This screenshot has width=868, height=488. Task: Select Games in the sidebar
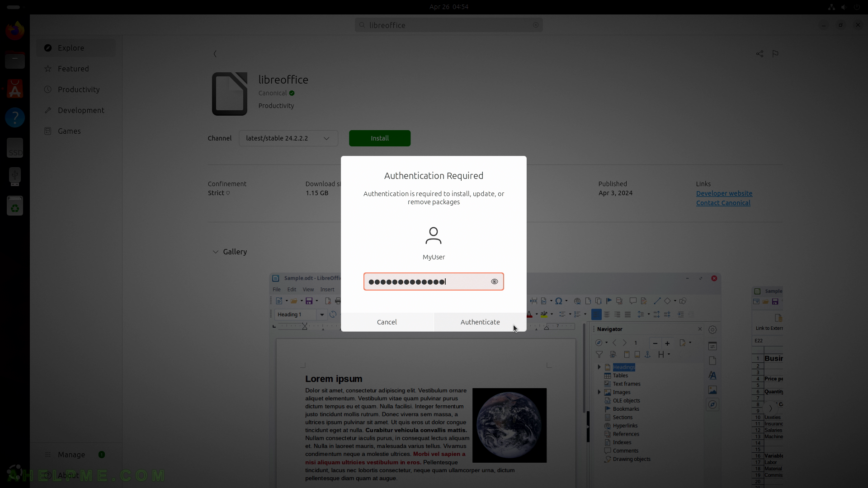pyautogui.click(x=76, y=131)
